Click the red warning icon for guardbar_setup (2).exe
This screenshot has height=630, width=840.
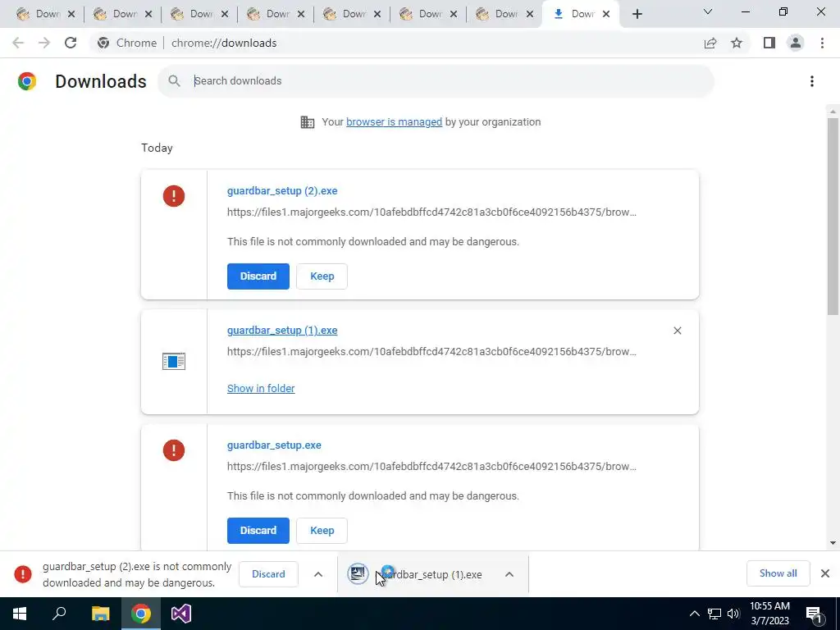click(174, 196)
